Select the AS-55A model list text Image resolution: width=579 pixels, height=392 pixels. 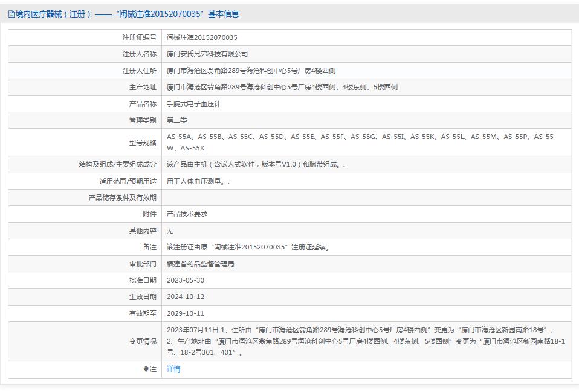point(360,142)
